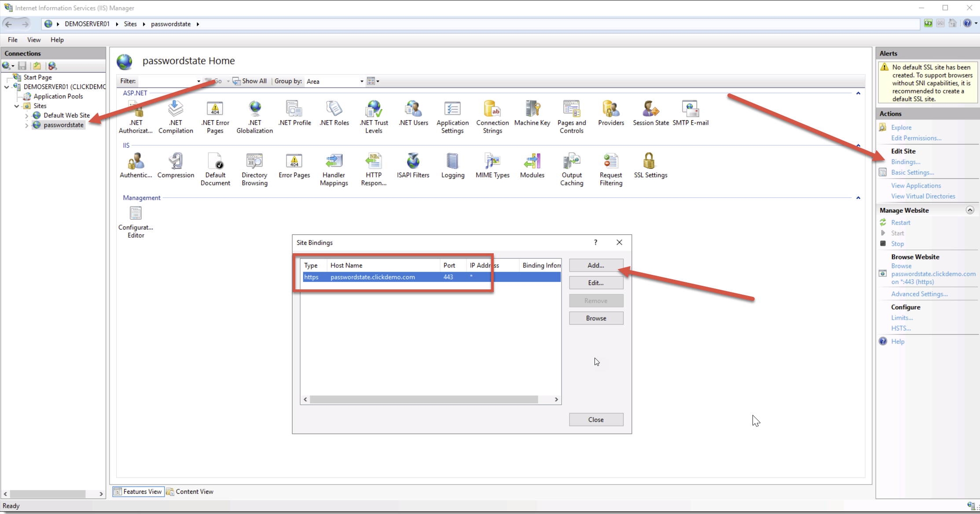Click the Close button in Site Bindings

tap(596, 419)
